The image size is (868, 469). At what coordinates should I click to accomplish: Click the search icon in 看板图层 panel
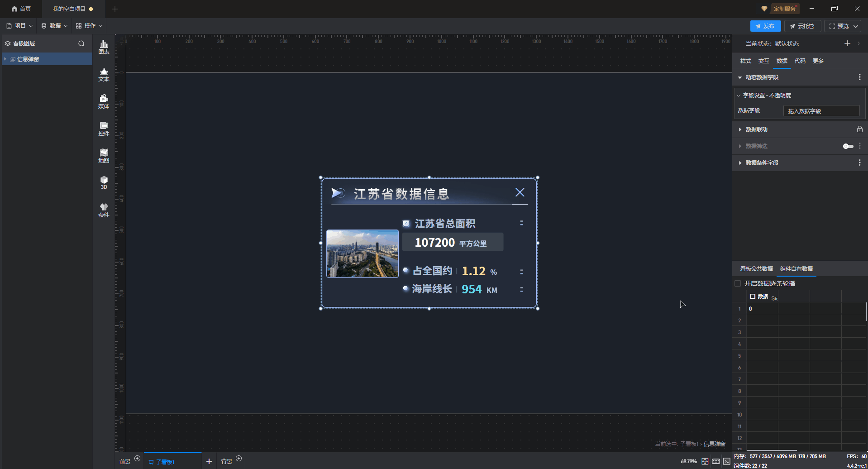(81, 43)
